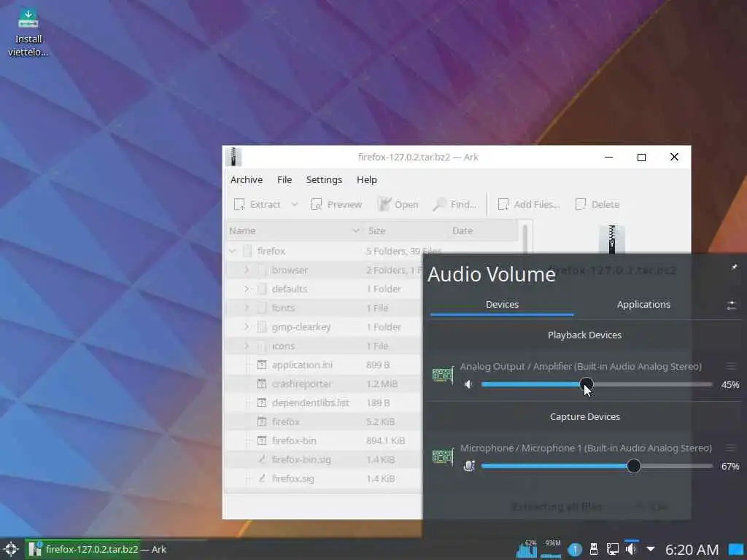
Task: Expand the browser folder
Action: click(247, 270)
